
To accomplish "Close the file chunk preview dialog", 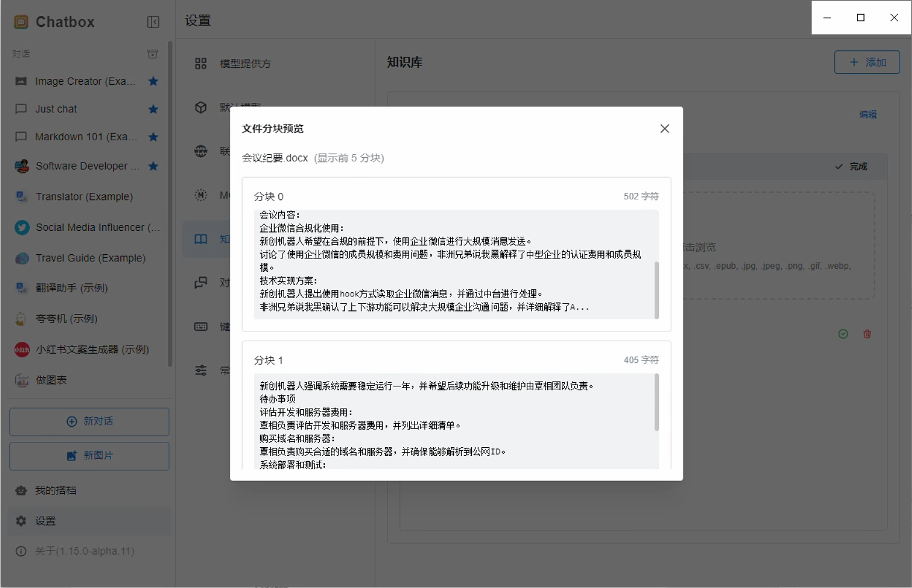I will (x=664, y=129).
